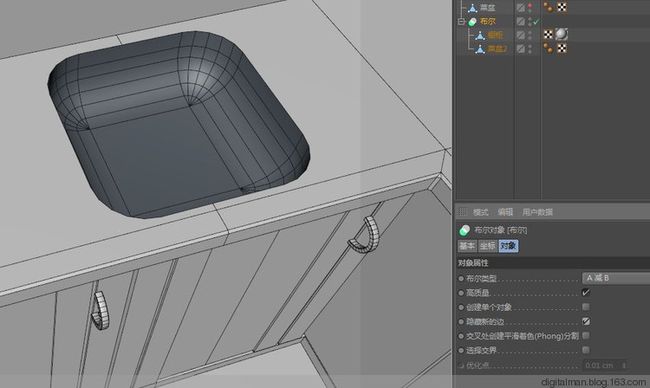Click keyframe dot beside 交叉处创建平滑着色(Phong)分割
Image resolution: width=650 pixels, height=388 pixels.
pos(461,336)
